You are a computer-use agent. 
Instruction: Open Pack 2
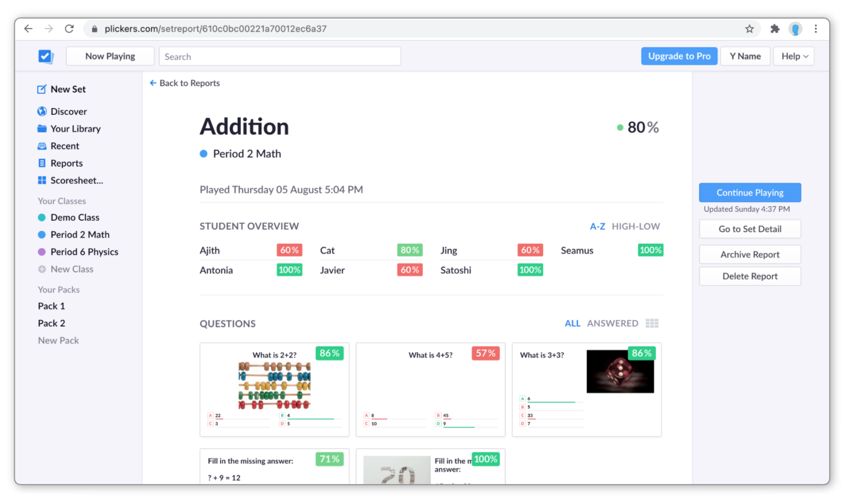tap(51, 323)
